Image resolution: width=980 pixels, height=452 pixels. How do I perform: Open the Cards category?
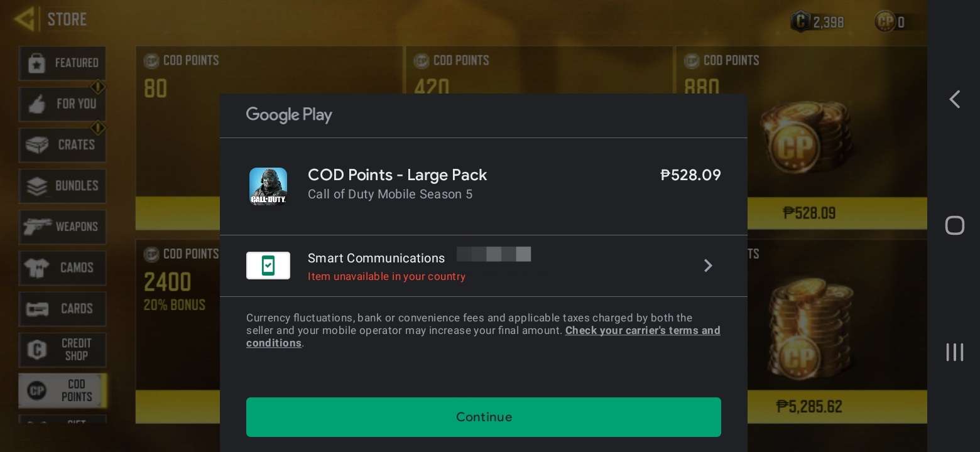point(62,309)
